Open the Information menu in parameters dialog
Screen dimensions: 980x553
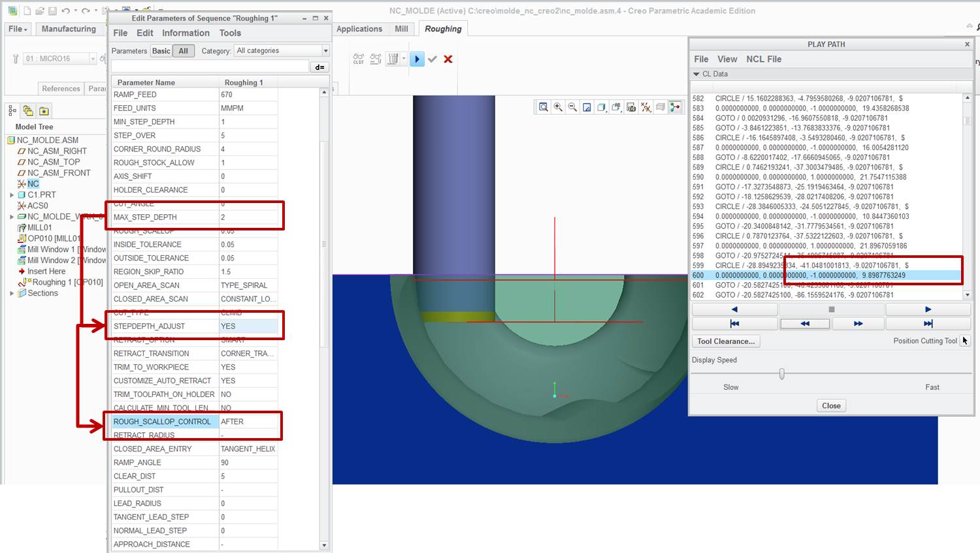(x=186, y=33)
